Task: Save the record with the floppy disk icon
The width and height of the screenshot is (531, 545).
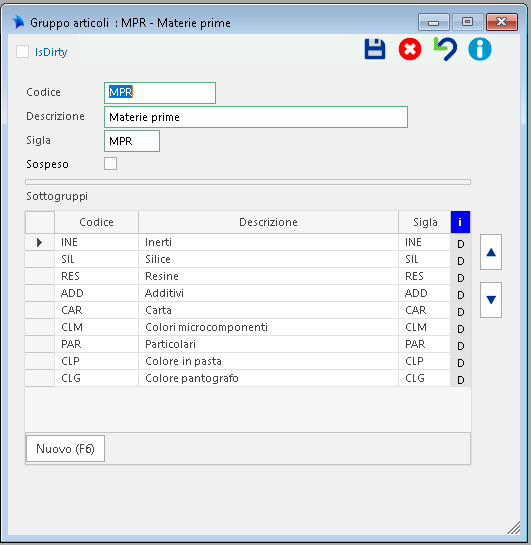Action: [x=375, y=49]
